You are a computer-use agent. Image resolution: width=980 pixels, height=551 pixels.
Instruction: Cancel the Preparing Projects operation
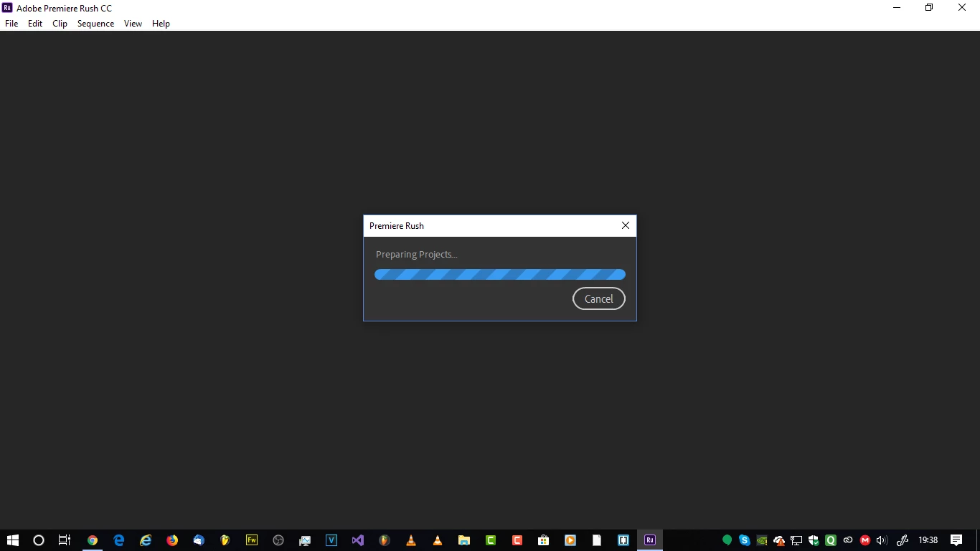(598, 299)
